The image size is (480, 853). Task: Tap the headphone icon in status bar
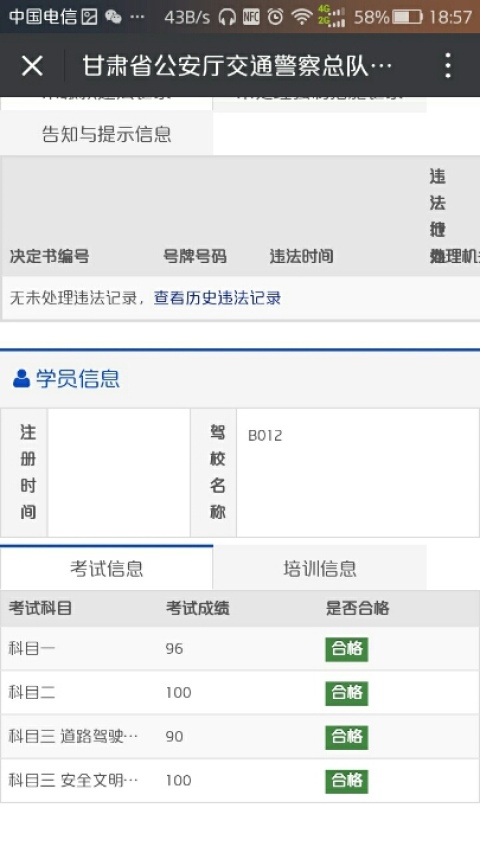click(227, 17)
